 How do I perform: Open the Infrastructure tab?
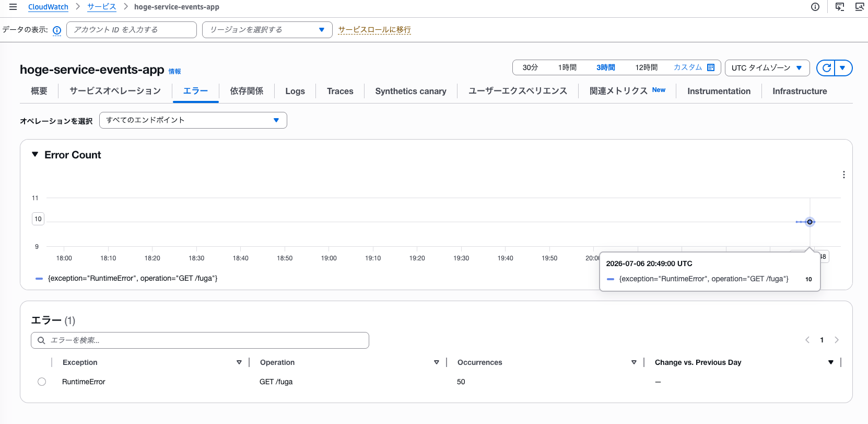800,91
